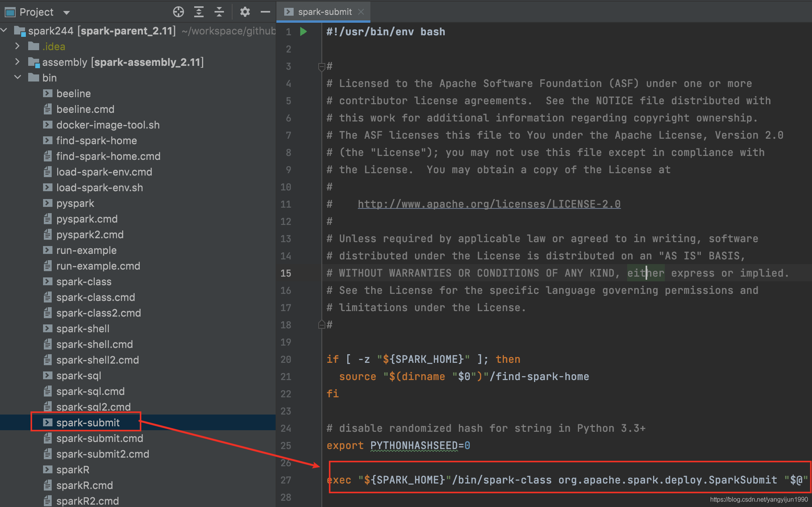Select spark-class in the project tree

click(x=84, y=282)
